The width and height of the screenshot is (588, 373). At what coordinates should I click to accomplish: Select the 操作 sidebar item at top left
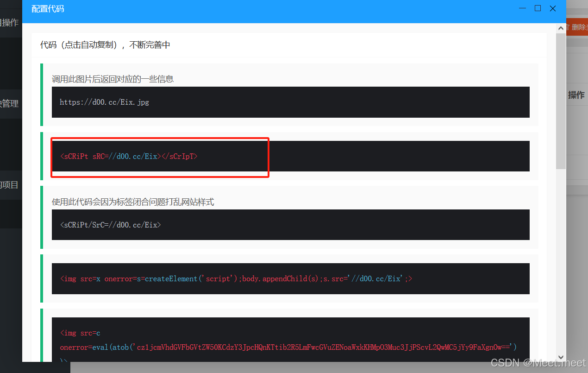point(9,23)
